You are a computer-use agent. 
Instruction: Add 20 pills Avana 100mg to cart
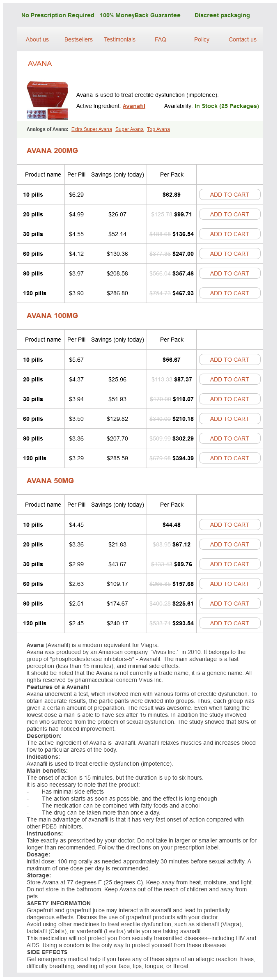tap(230, 379)
